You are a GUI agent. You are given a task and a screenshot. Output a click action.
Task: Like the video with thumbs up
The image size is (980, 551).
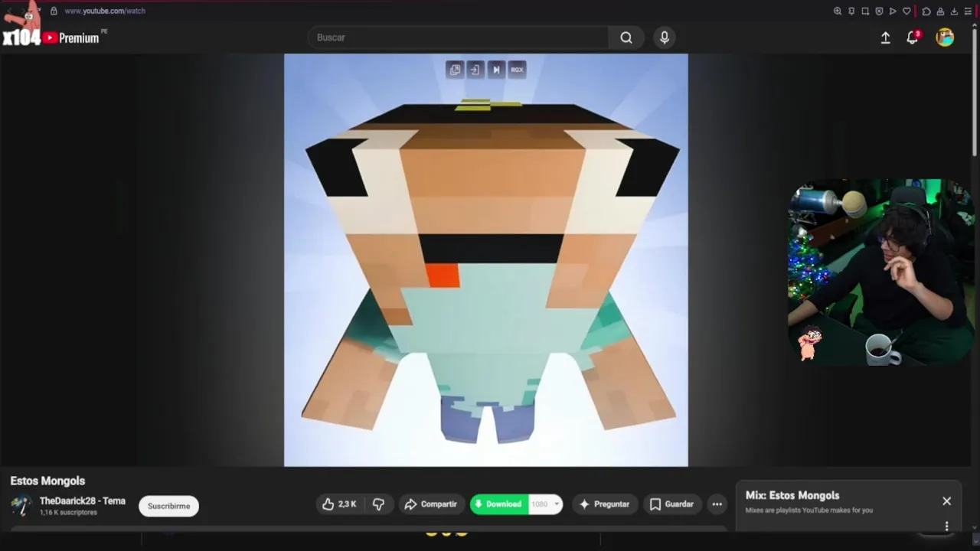coord(339,504)
